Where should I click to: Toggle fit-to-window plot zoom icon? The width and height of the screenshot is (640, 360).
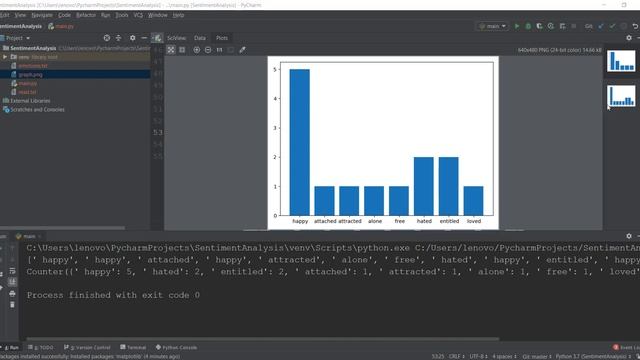[171, 50]
